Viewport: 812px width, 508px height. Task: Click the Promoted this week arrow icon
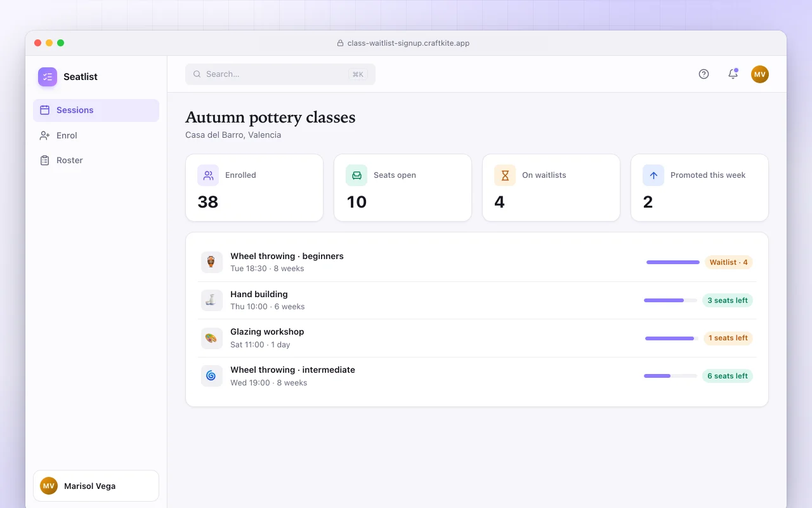click(653, 175)
